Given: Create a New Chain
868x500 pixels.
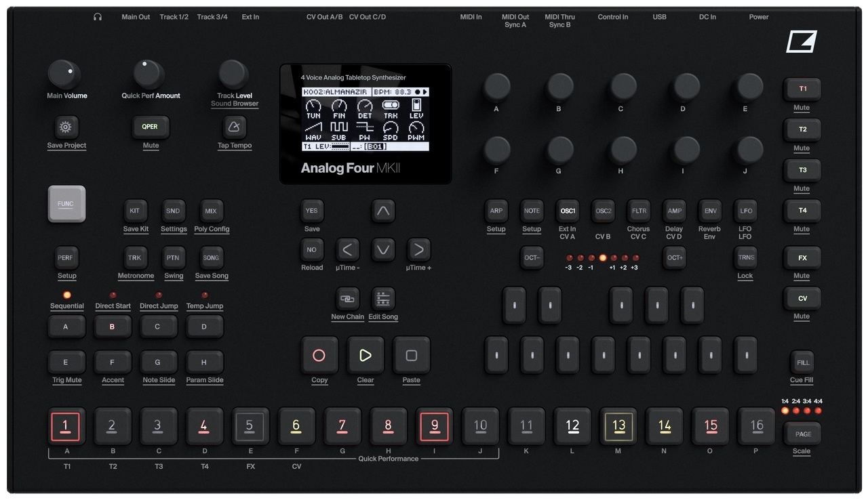Looking at the screenshot, I should 347,298.
